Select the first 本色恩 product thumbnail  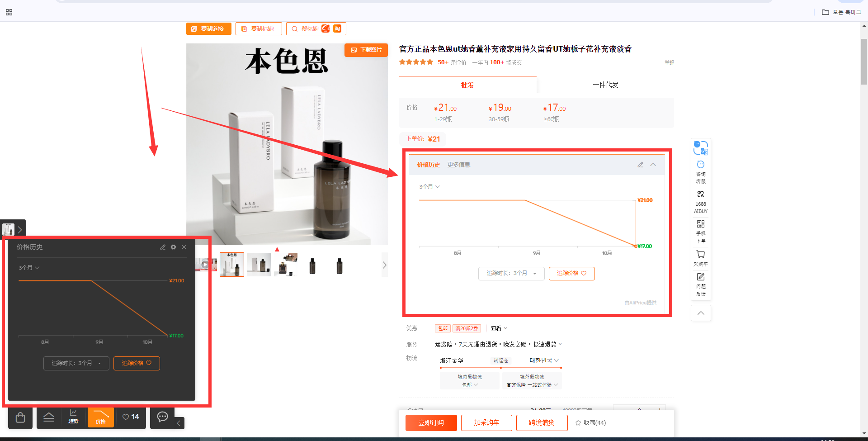tap(232, 265)
